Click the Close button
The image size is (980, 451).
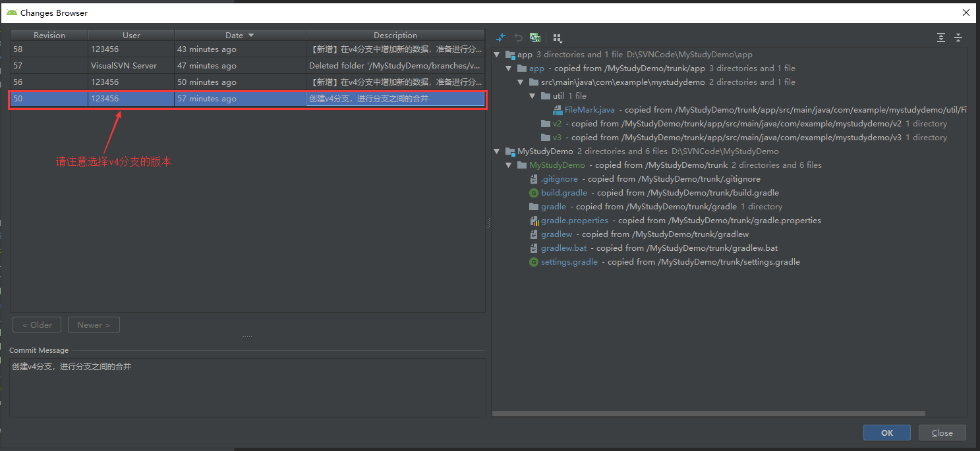point(942,433)
